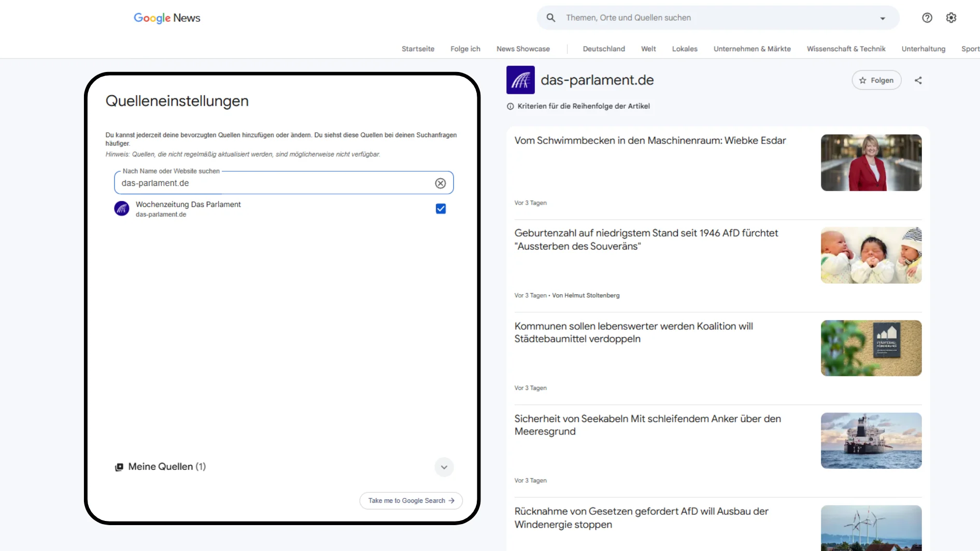This screenshot has height=551, width=980.
Task: Expand the Meine Quellen chevron
Action: [444, 467]
